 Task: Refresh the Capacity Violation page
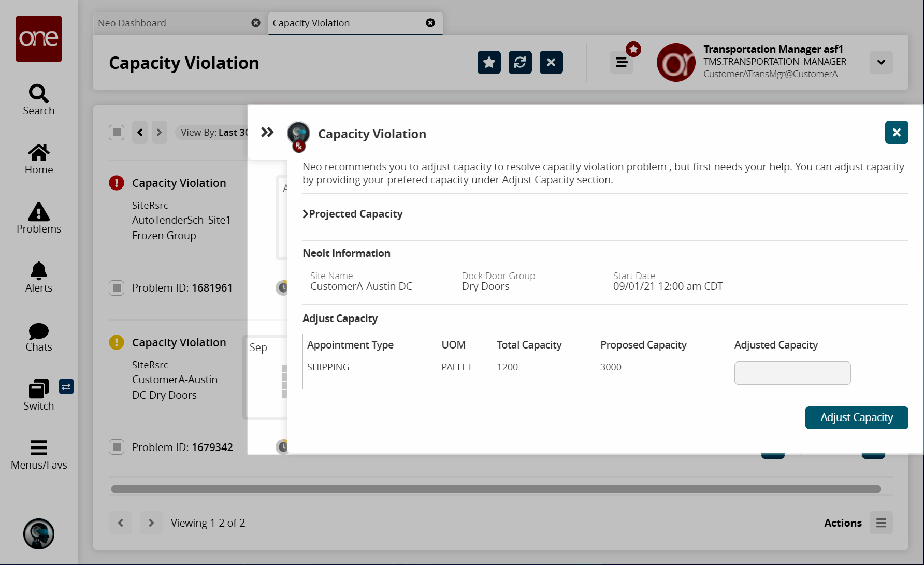tap(519, 63)
